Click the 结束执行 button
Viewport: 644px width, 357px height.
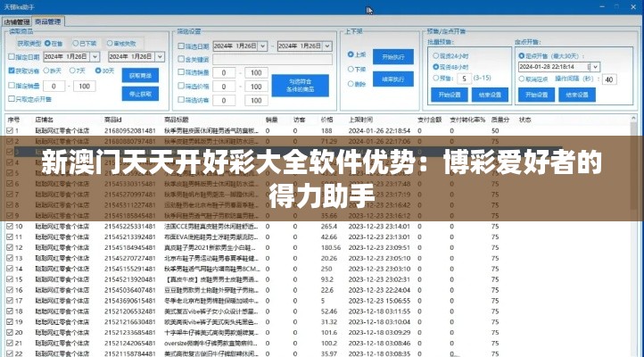[x=393, y=79]
